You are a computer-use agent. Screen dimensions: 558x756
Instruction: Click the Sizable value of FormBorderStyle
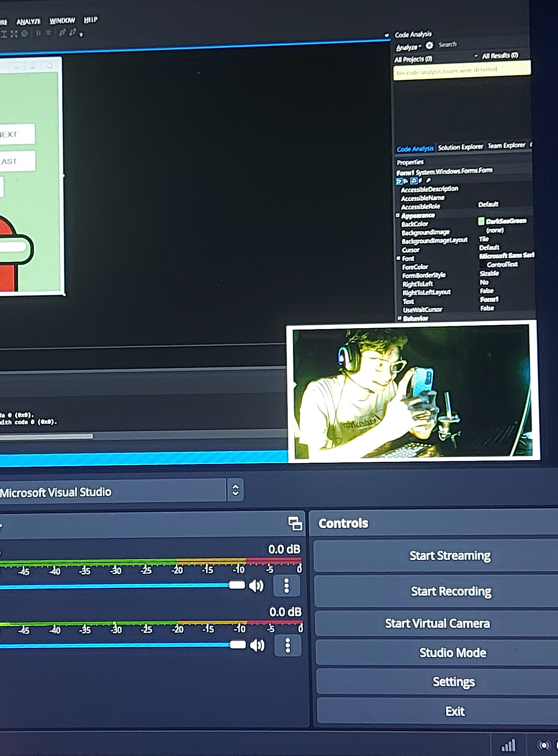click(489, 273)
